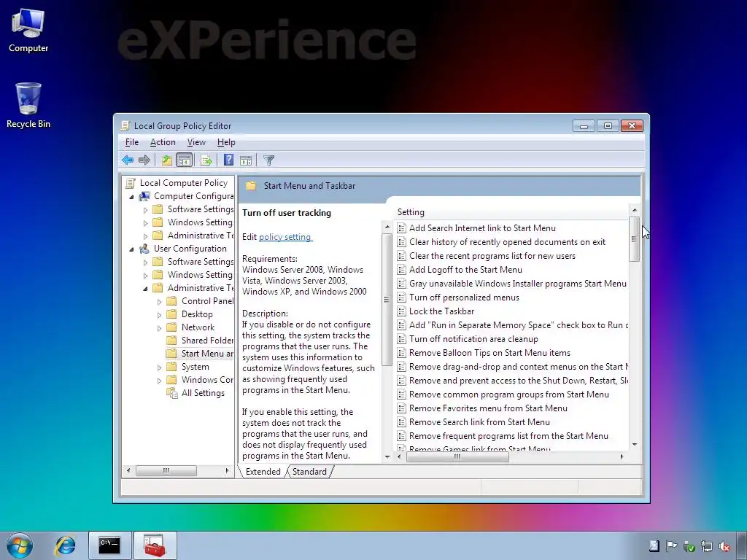
Task: Toggle Show/Hide Action Pane icon
Action: click(246, 160)
